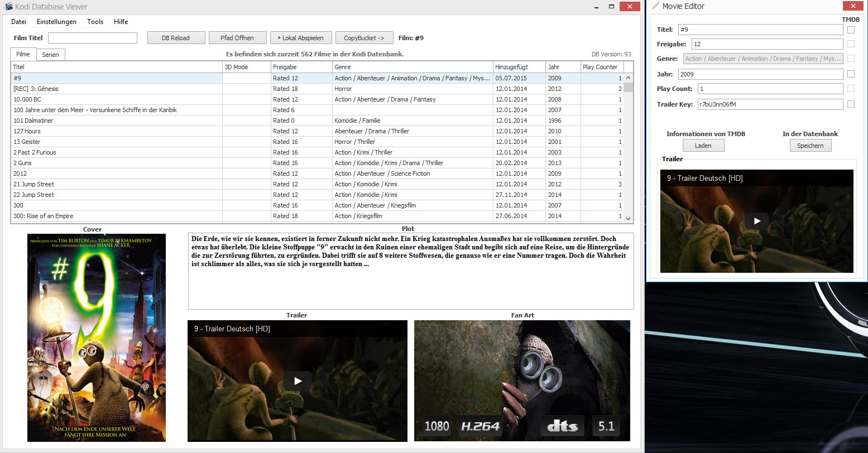Click the Pfad Öffnen button
The width and height of the screenshot is (868, 453).
click(237, 38)
